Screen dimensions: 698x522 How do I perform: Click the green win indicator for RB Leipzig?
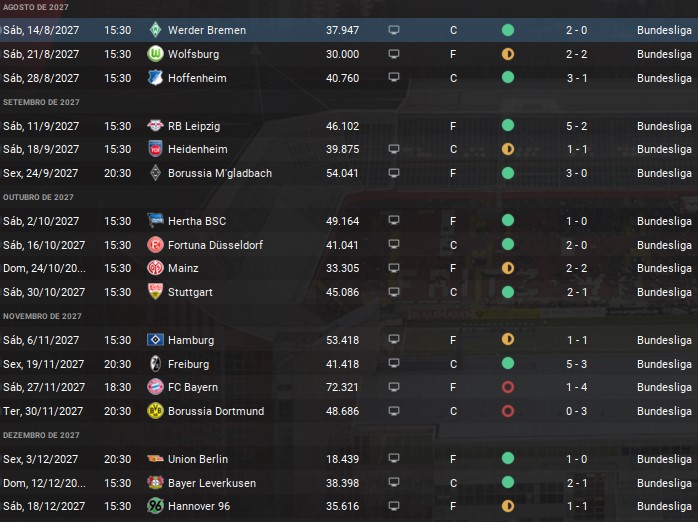[508, 125]
